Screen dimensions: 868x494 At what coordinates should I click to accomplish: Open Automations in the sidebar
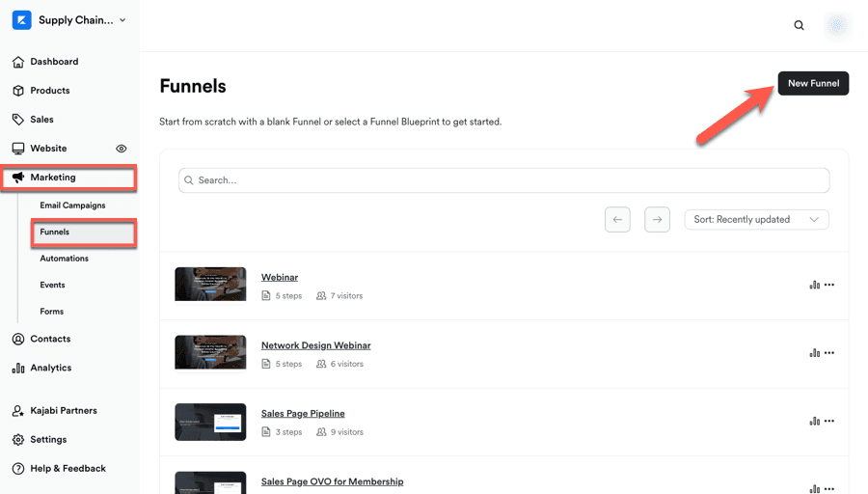(x=64, y=259)
